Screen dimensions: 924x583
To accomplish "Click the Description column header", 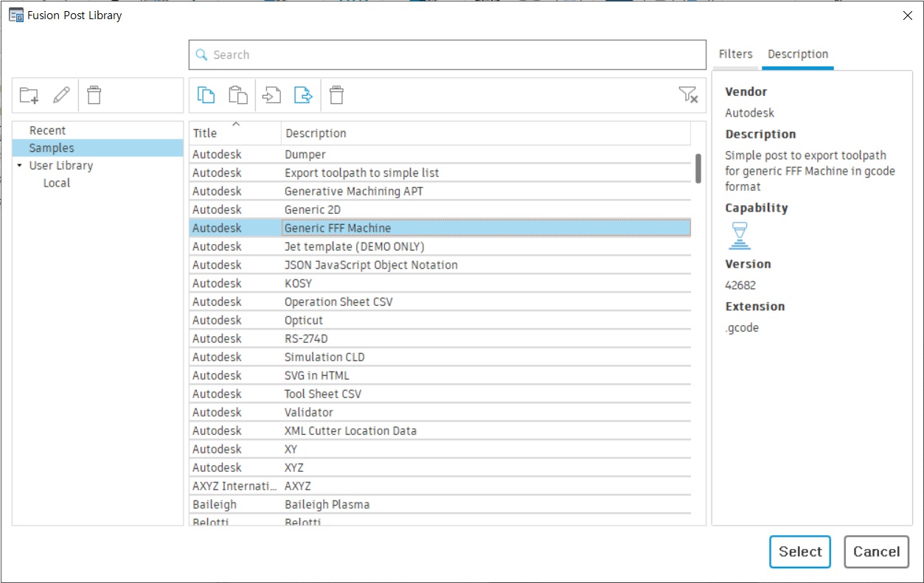I will click(486, 133).
